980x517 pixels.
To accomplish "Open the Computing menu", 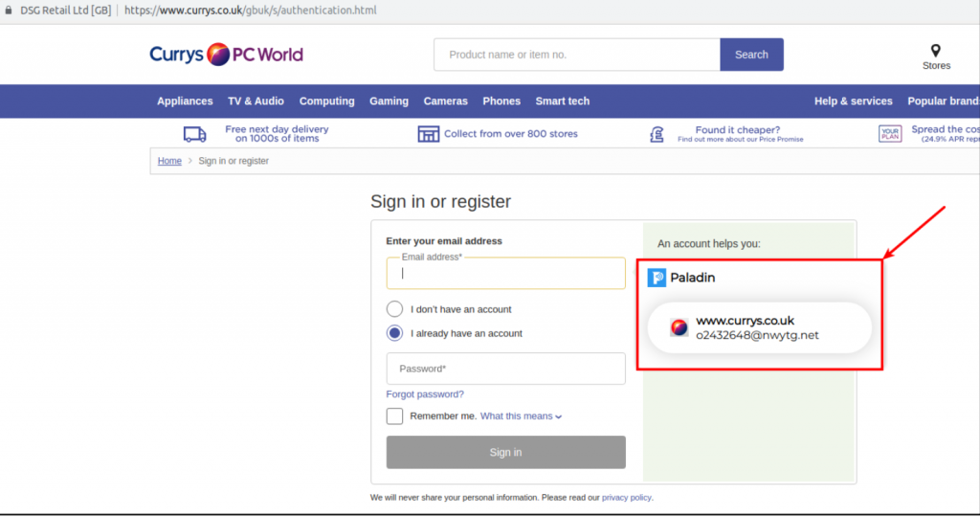I will click(x=327, y=101).
